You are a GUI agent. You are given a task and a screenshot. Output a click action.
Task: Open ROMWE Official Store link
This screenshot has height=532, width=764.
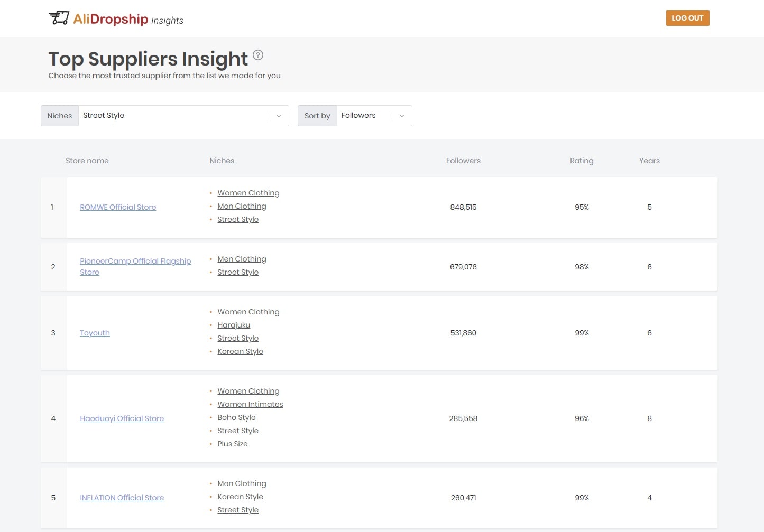point(118,207)
